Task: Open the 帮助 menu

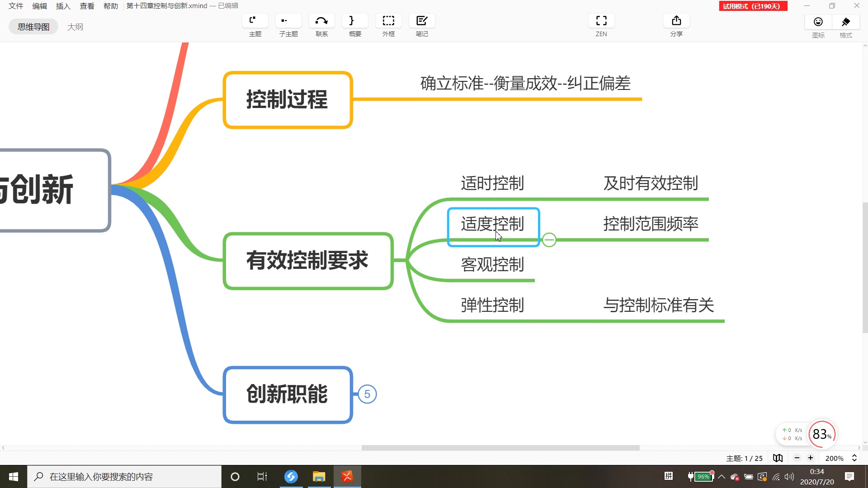Action: pos(111,6)
